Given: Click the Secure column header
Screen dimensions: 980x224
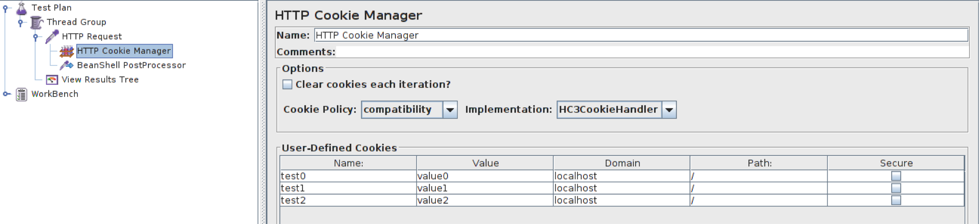Looking at the screenshot, I should pos(896,163).
